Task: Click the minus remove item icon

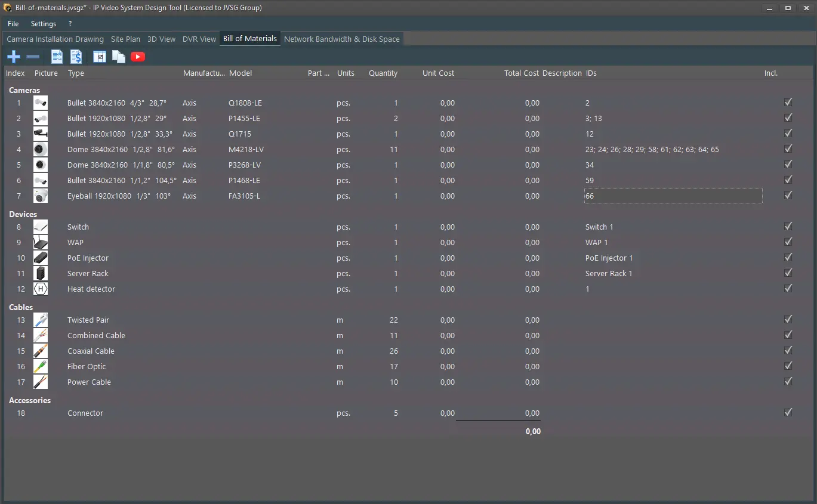Action: coord(33,57)
